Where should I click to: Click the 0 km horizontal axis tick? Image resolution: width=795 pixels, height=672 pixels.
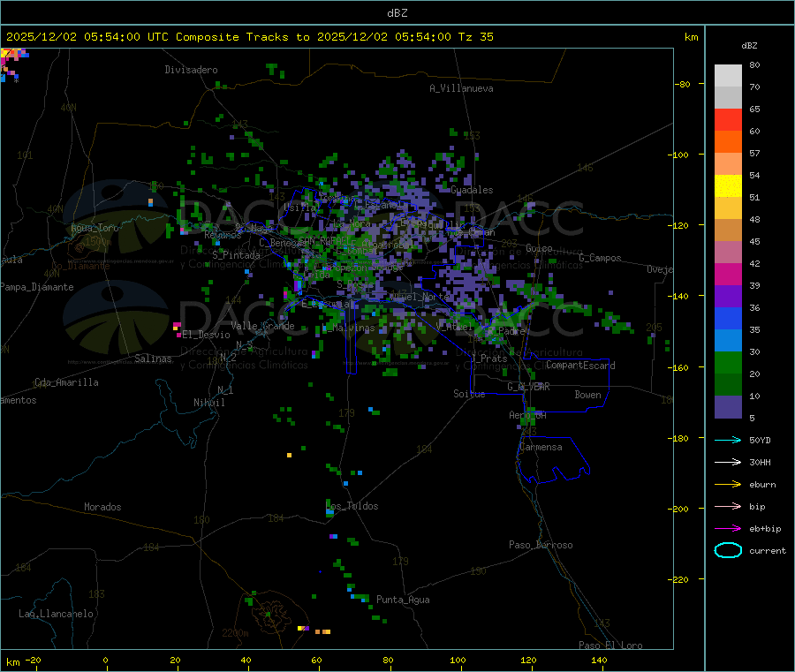point(105,660)
